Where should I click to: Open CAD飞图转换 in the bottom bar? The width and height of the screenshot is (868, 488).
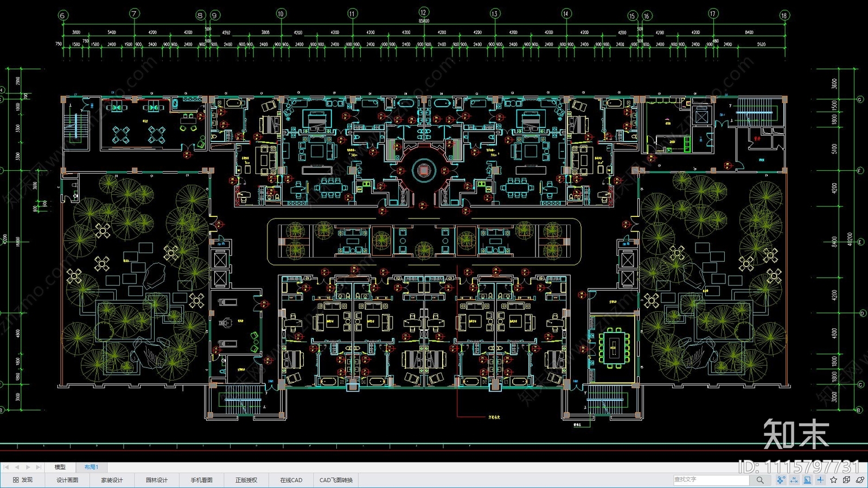pos(336,480)
